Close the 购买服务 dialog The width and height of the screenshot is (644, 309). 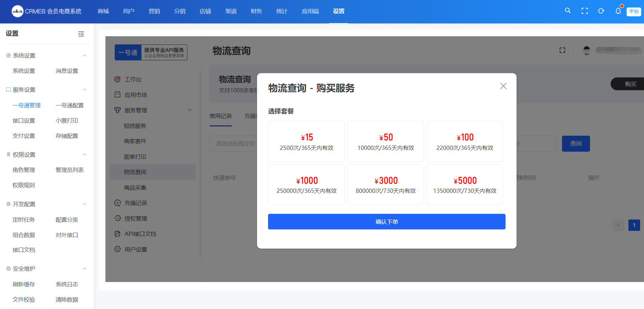click(503, 86)
